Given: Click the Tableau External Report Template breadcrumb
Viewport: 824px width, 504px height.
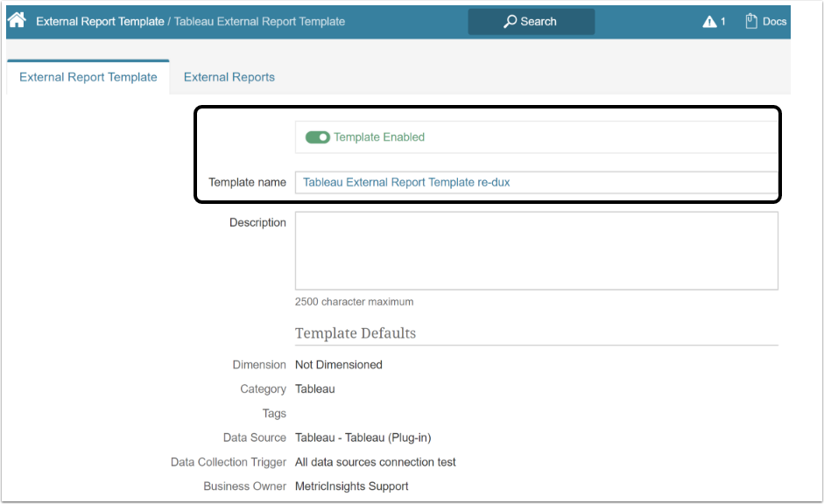Looking at the screenshot, I should click(259, 22).
